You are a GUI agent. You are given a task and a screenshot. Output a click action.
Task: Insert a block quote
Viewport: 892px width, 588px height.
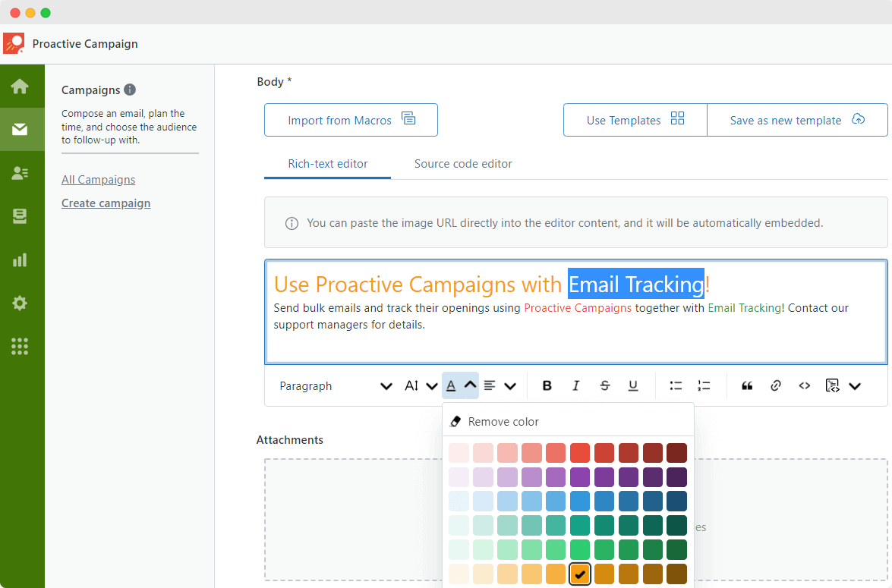(x=747, y=386)
